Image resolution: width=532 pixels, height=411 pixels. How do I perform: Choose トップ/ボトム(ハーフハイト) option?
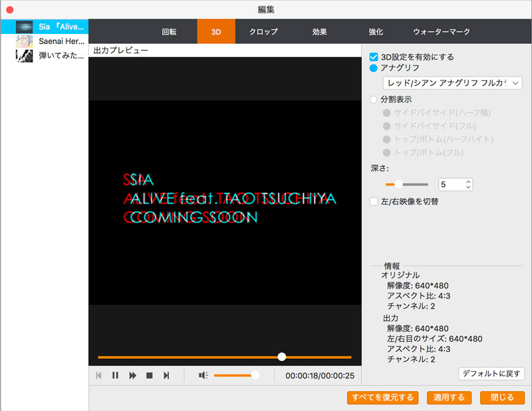(x=386, y=139)
